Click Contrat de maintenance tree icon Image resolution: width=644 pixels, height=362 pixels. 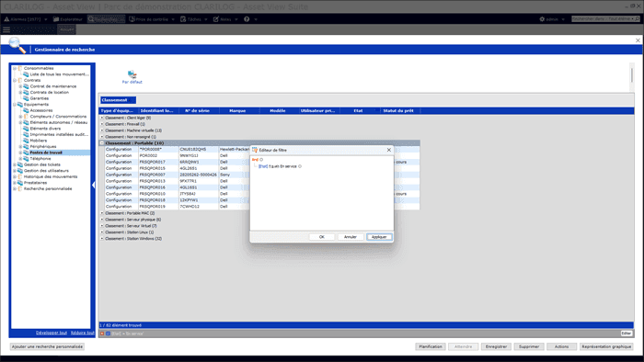(x=26, y=86)
